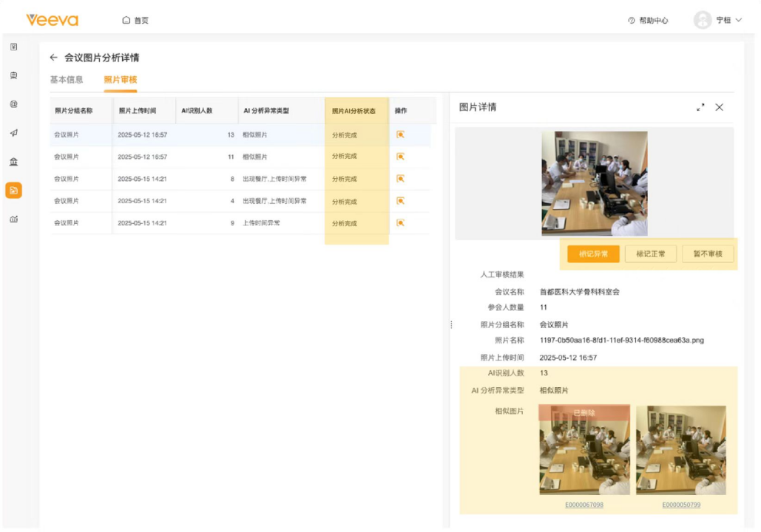This screenshot has width=761, height=532.
Task: Click the paper plane icon in sidebar
Action: pyautogui.click(x=13, y=133)
